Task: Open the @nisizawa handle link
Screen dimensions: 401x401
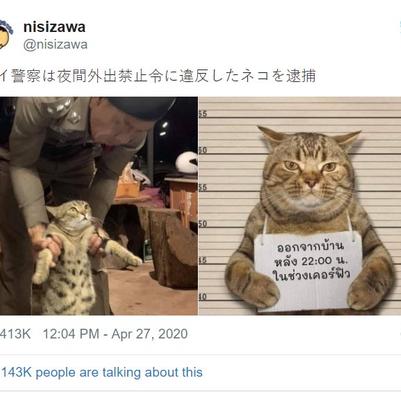Action: [x=55, y=44]
